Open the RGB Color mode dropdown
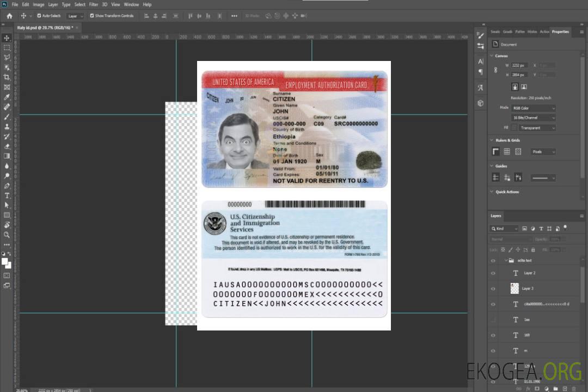Image resolution: width=588 pixels, height=392 pixels. coord(533,108)
